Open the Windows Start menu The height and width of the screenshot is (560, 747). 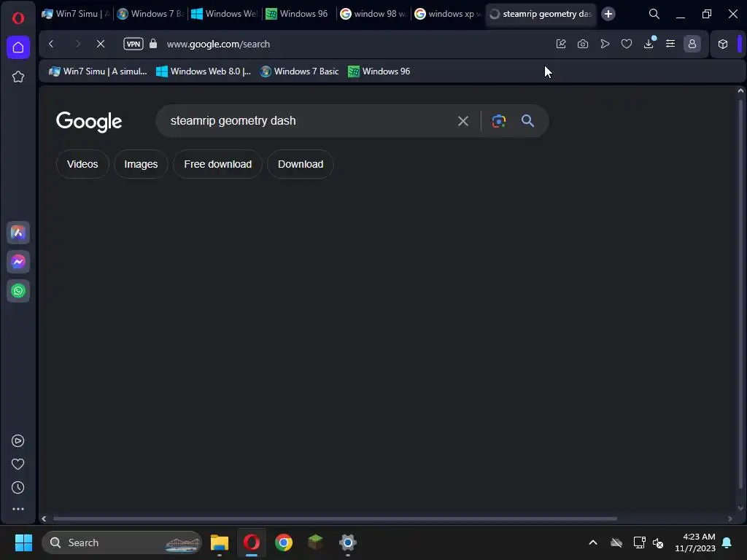tap(23, 542)
